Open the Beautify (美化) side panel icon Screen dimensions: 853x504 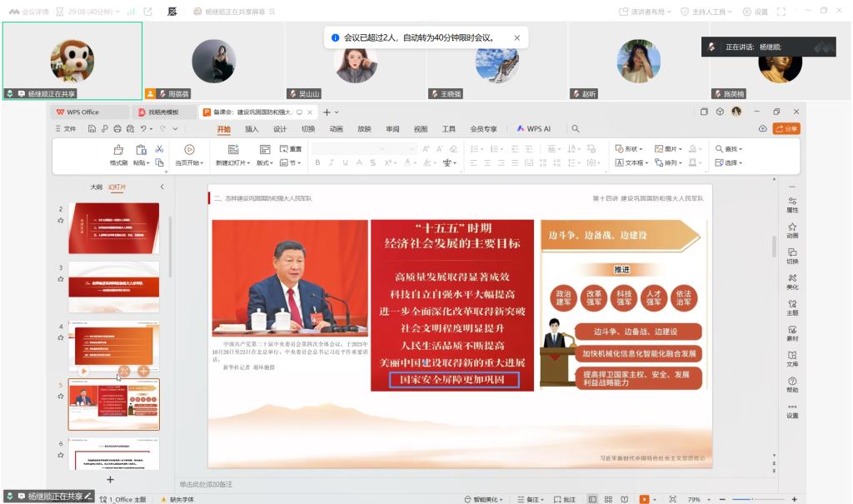[x=792, y=282]
